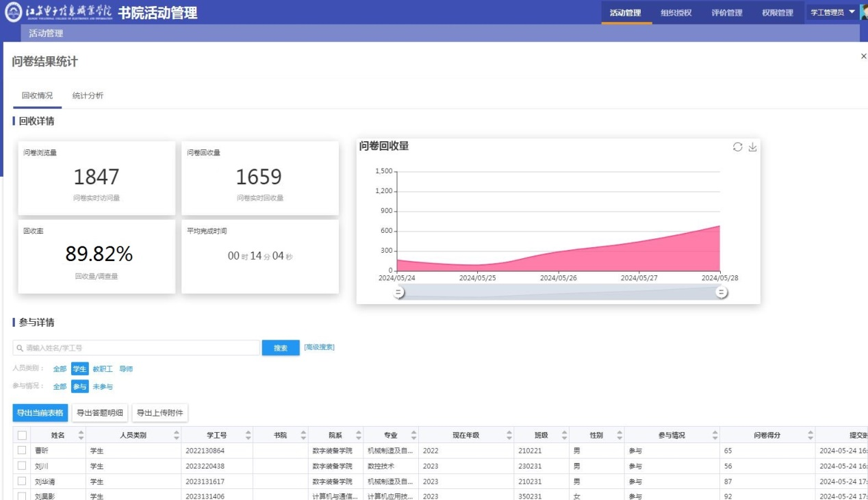Click the chart zoom slider track middle
The image size is (868, 500).
click(559, 292)
